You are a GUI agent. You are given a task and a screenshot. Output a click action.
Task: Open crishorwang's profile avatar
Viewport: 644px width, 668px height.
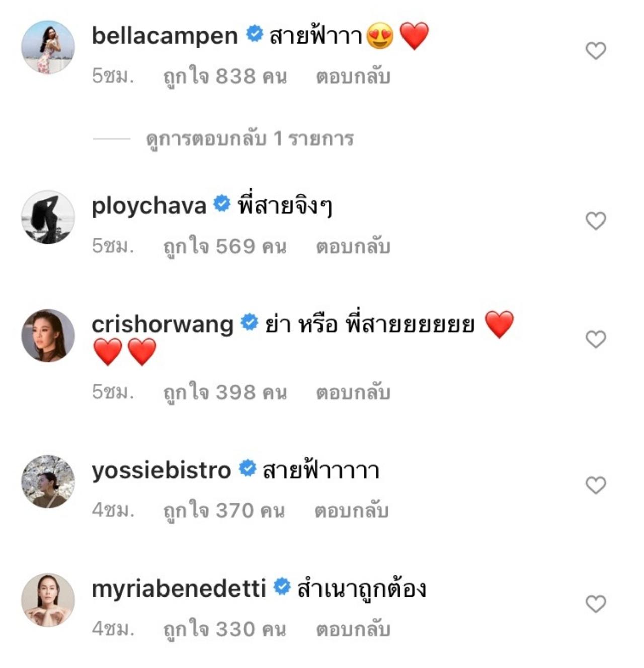pyautogui.click(x=48, y=336)
